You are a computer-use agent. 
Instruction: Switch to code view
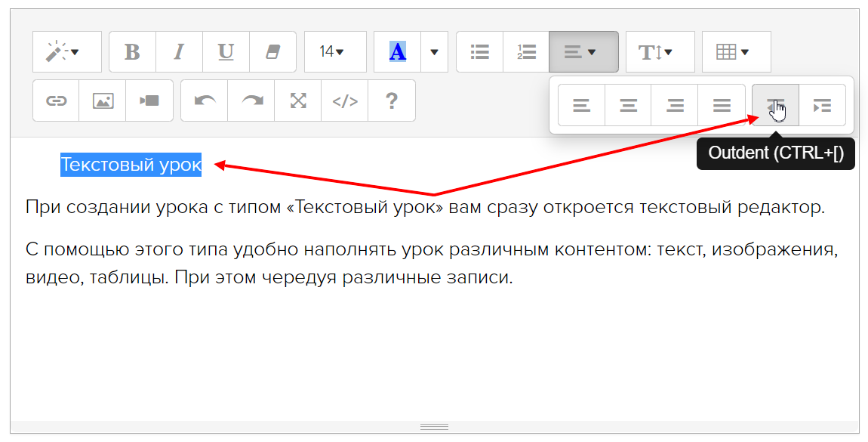pos(345,100)
